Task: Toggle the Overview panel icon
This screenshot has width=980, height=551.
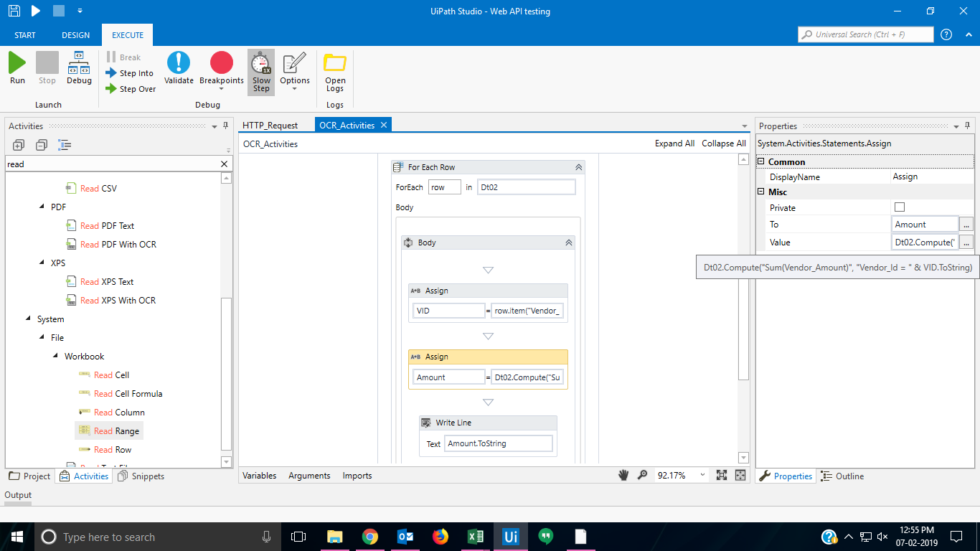Action: 740,475
